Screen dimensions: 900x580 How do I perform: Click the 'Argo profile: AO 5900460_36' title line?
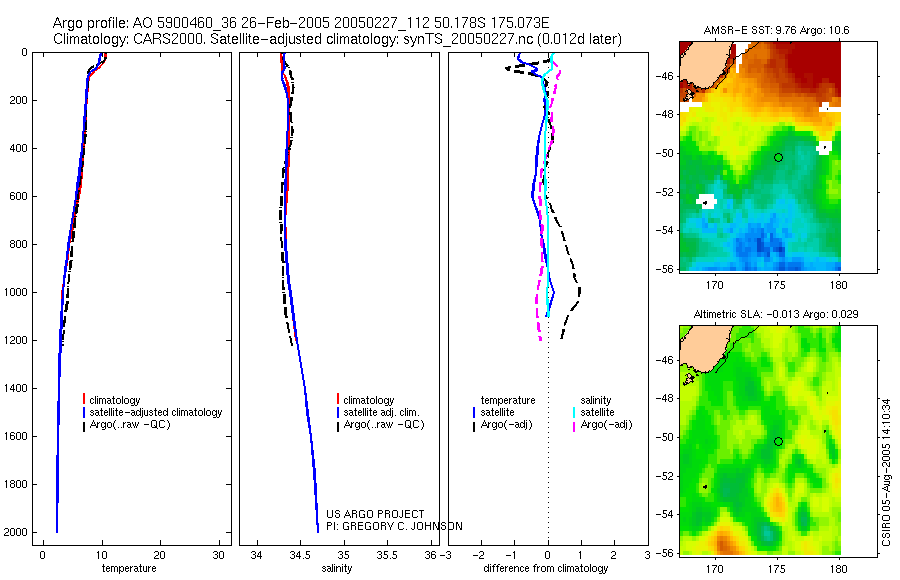301,24
